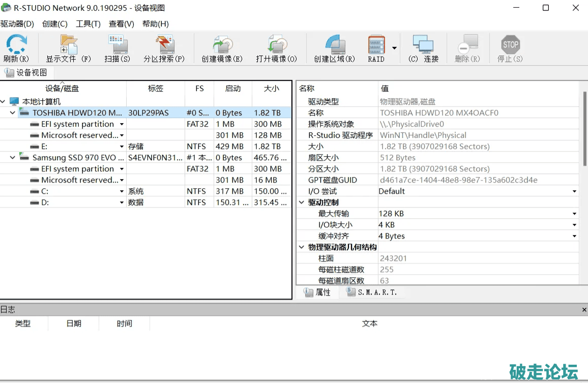Open the partition search (分区搜索) tool
The width and height of the screenshot is (588, 383).
[x=164, y=45]
